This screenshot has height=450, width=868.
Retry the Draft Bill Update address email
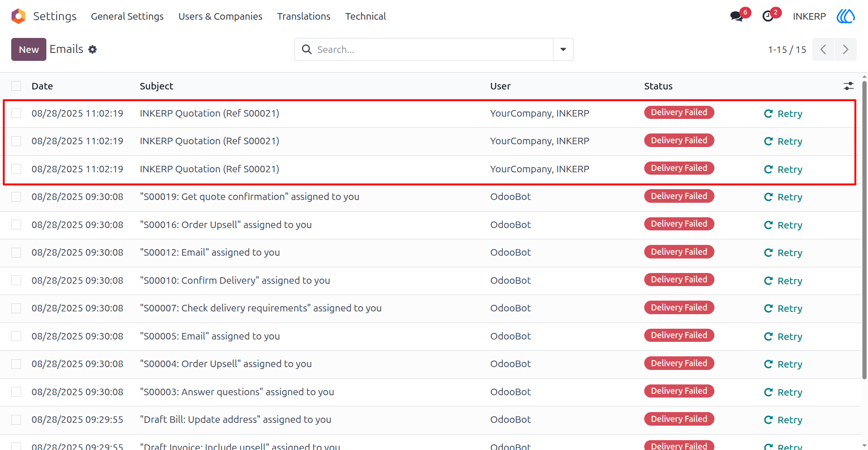[783, 420]
